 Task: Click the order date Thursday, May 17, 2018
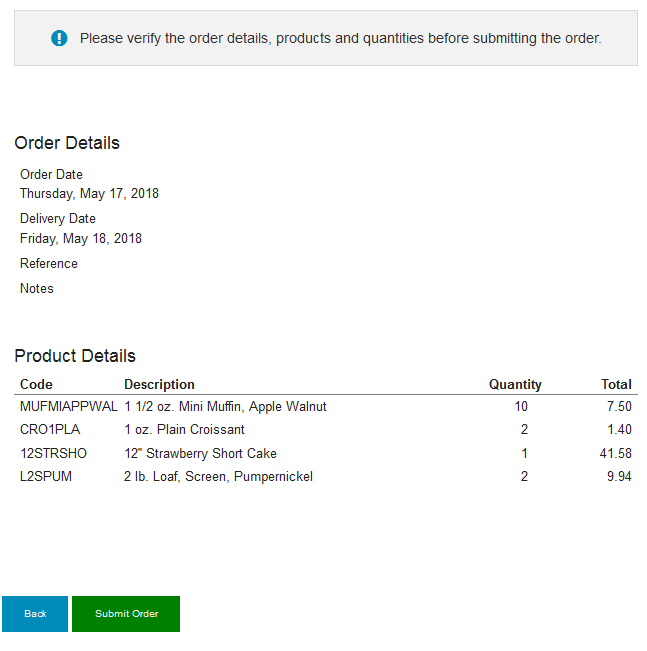[89, 193]
